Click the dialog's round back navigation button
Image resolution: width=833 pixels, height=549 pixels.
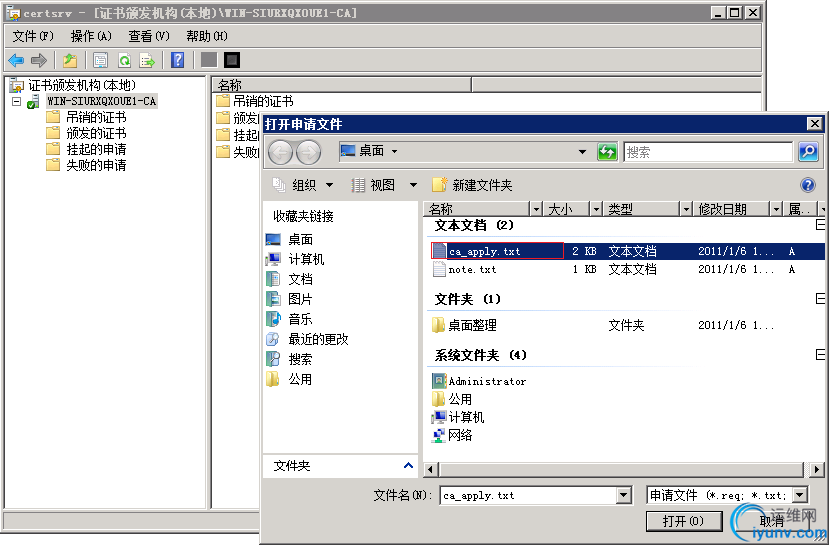point(280,153)
